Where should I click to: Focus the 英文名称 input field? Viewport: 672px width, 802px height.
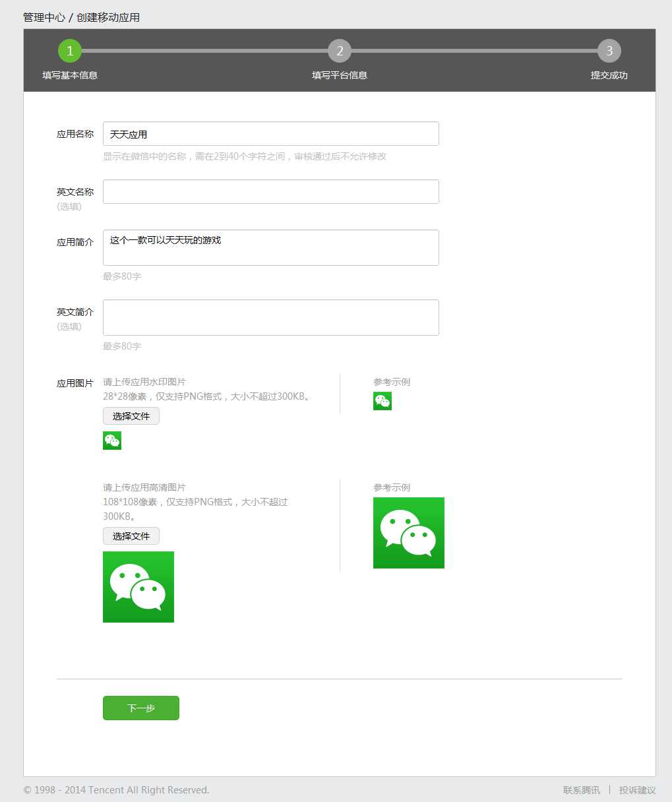tap(271, 192)
